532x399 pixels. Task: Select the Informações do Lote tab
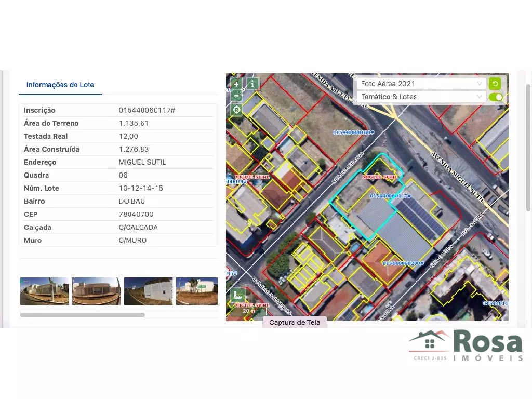(x=60, y=85)
